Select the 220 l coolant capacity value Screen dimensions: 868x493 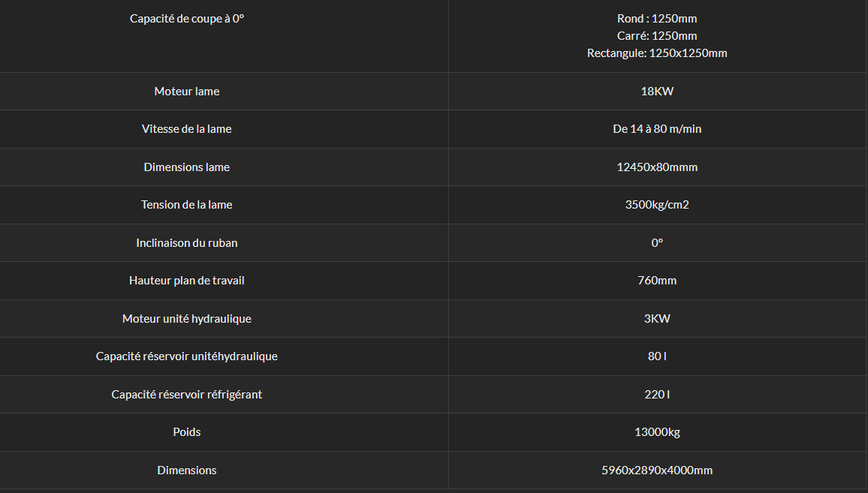656,395
